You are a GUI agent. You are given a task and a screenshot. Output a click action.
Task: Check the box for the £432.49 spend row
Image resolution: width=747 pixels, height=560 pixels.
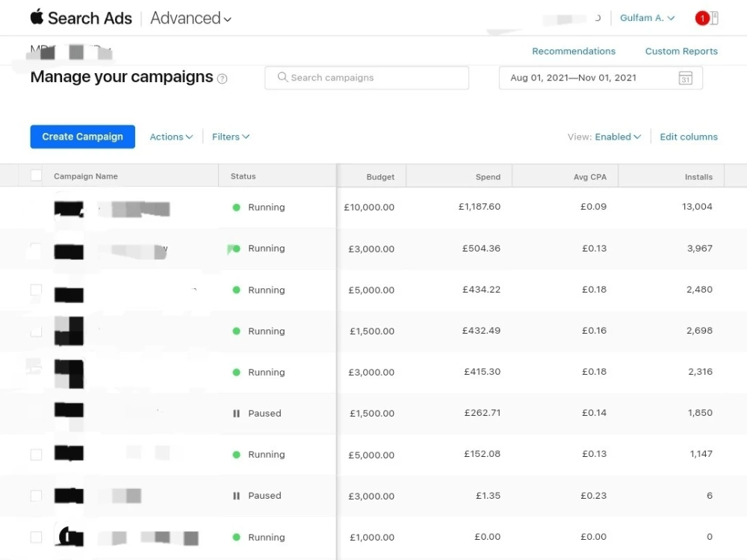(36, 332)
